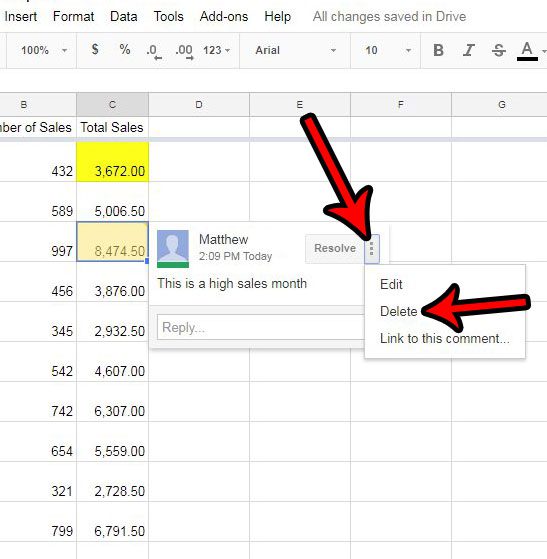This screenshot has width=547, height=559.
Task: Select cell containing 6,307.00
Action: (112, 401)
